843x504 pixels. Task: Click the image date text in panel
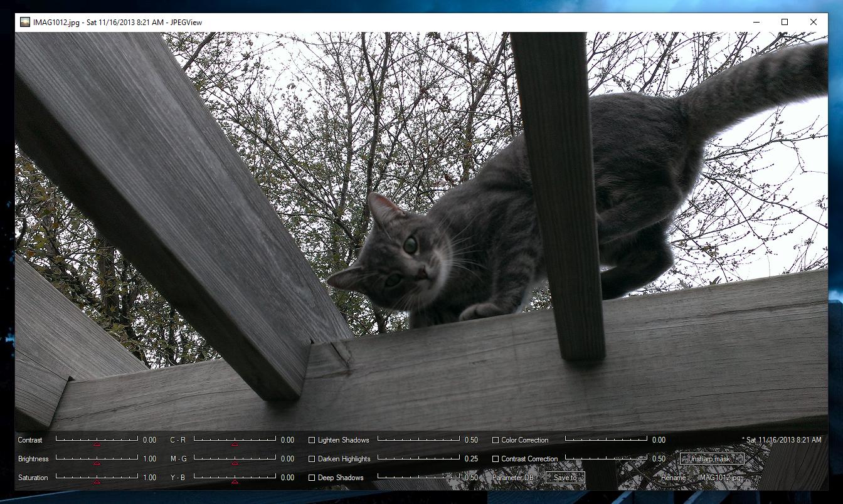pos(782,440)
